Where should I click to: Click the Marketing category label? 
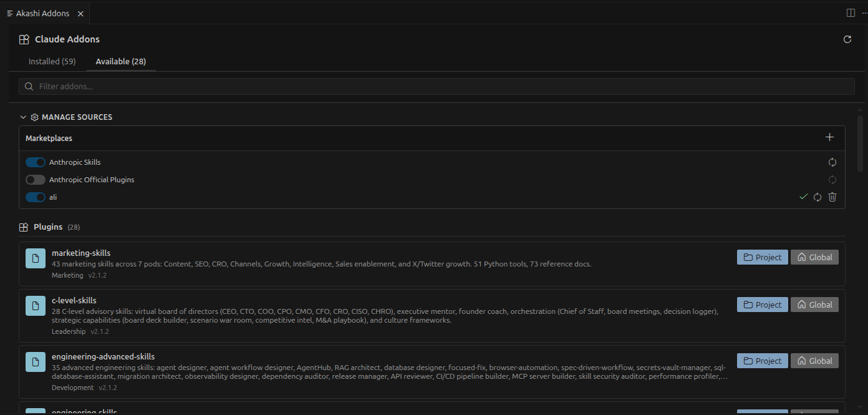67,275
